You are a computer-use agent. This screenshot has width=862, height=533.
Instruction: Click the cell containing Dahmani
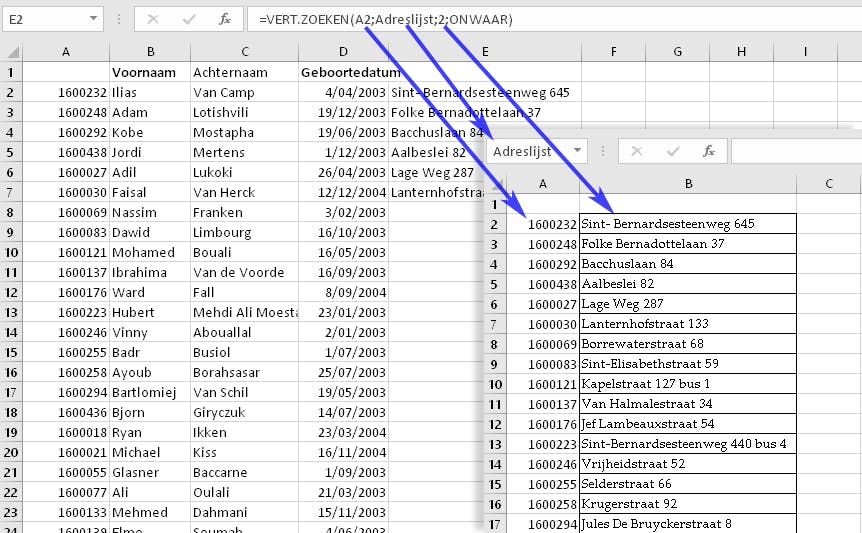coord(245,512)
